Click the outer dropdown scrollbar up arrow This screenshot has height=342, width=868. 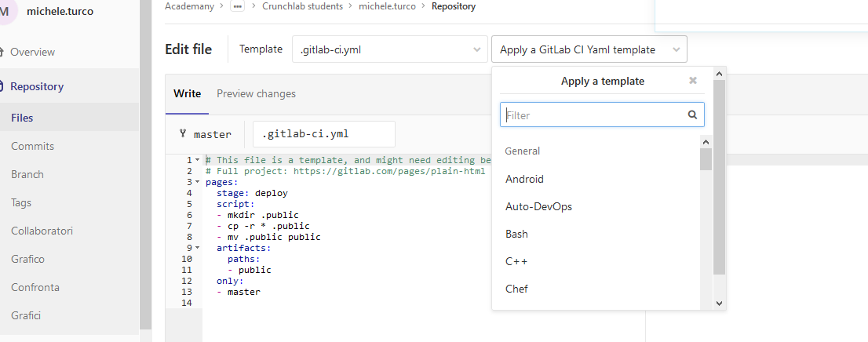click(719, 74)
